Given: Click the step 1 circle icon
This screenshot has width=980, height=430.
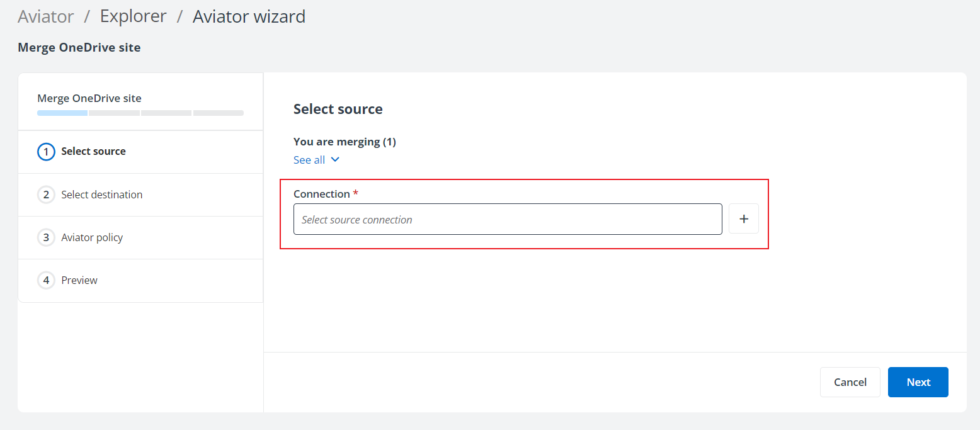Looking at the screenshot, I should tap(46, 152).
